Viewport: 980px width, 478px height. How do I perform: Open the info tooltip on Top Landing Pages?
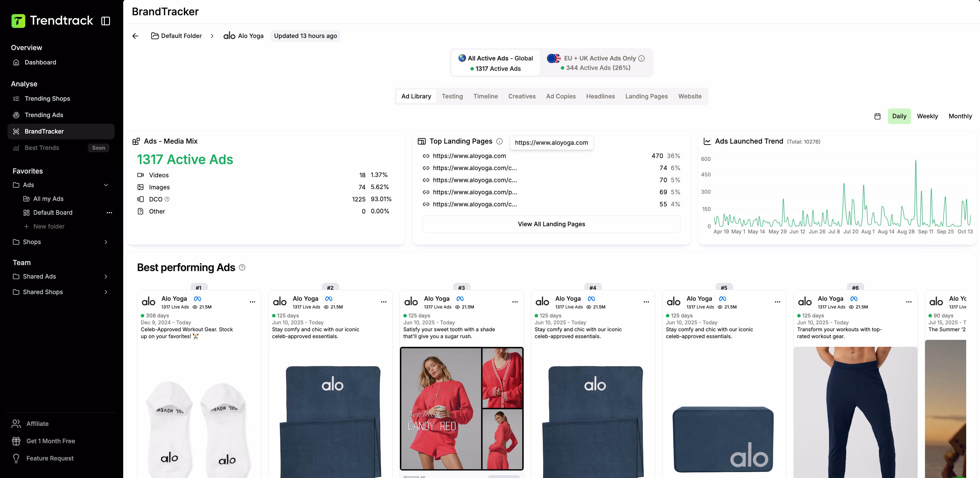[x=500, y=141]
